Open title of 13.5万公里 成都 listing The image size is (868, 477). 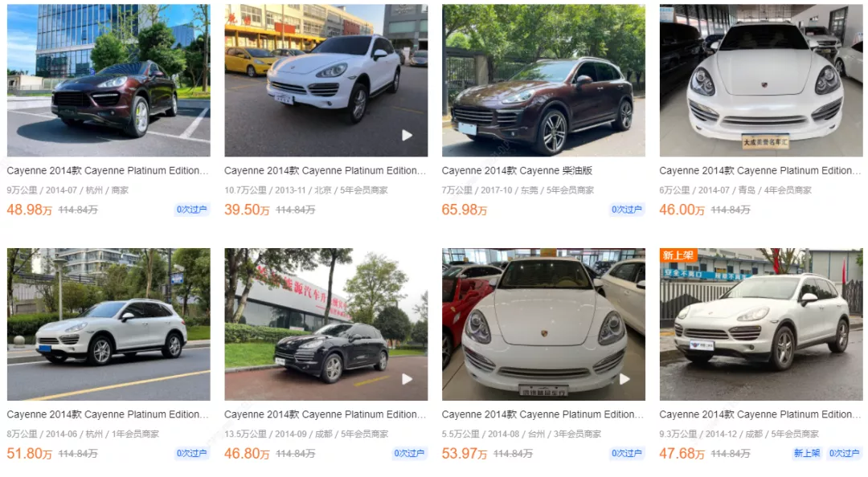pos(325,414)
